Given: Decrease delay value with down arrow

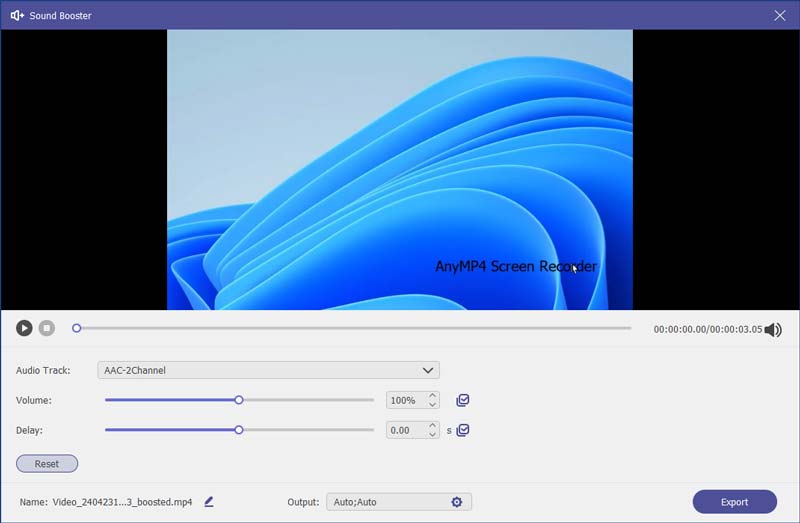Looking at the screenshot, I should 432,435.
